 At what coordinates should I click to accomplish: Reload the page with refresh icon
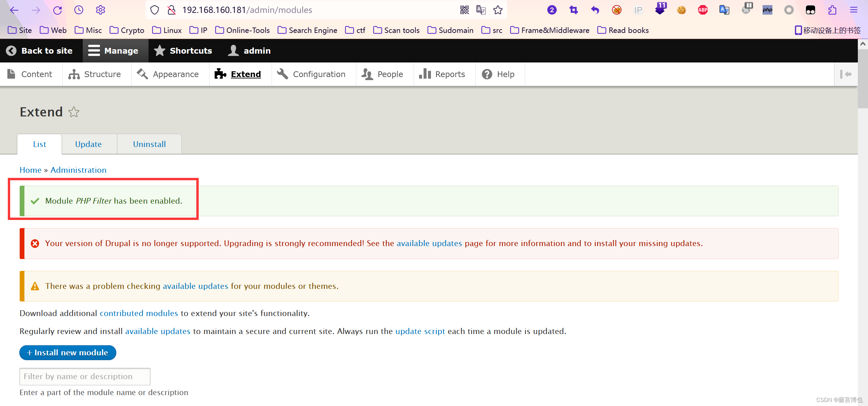pyautogui.click(x=57, y=10)
